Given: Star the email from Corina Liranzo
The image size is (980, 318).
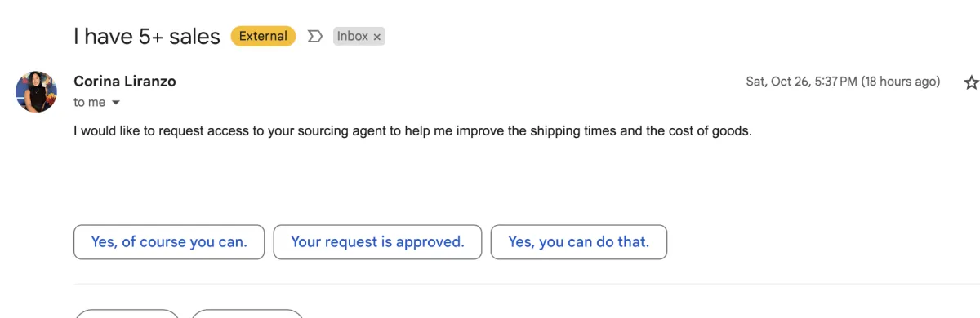Looking at the screenshot, I should (971, 82).
